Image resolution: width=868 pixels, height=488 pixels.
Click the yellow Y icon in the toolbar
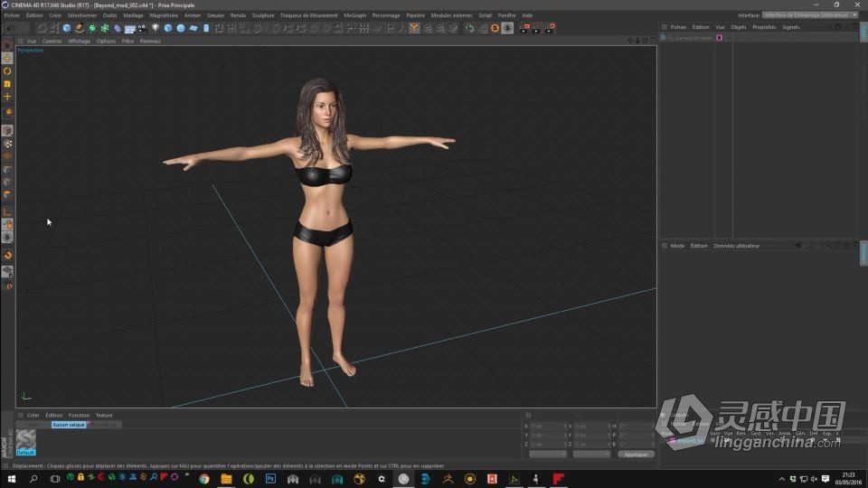coord(414,28)
